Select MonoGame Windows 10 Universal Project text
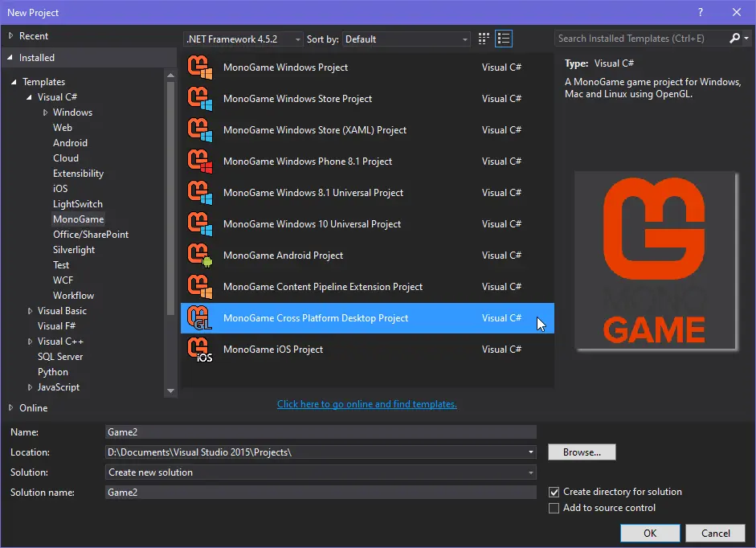Viewport: 756px width, 548px height. [x=312, y=224]
